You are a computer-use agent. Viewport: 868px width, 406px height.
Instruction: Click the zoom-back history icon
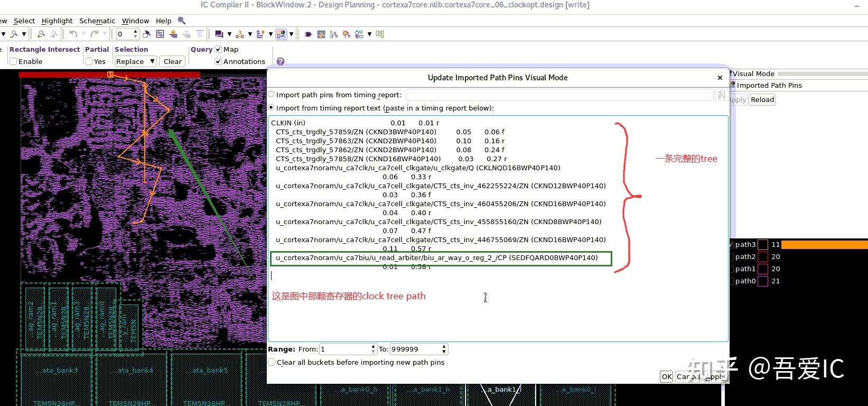41,34
